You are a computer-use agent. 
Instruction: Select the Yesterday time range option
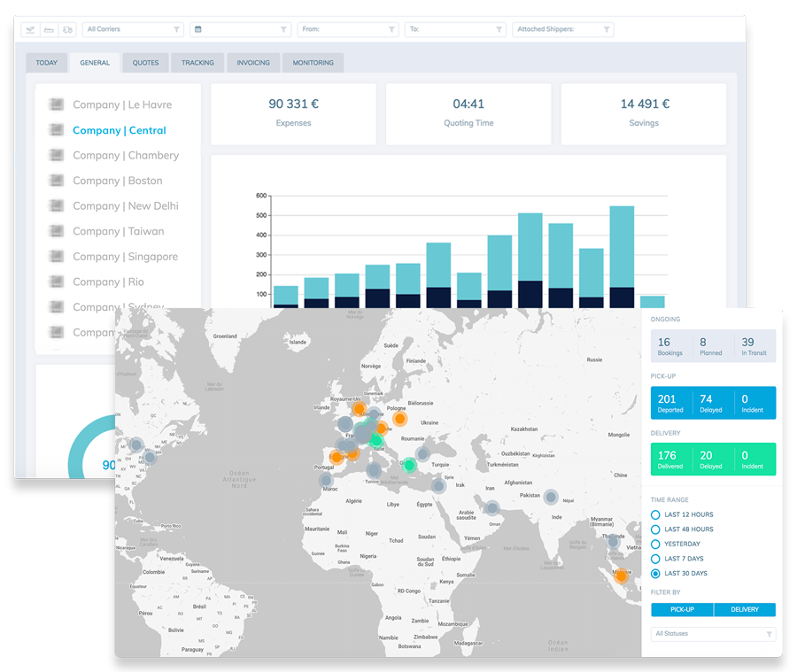click(x=655, y=544)
